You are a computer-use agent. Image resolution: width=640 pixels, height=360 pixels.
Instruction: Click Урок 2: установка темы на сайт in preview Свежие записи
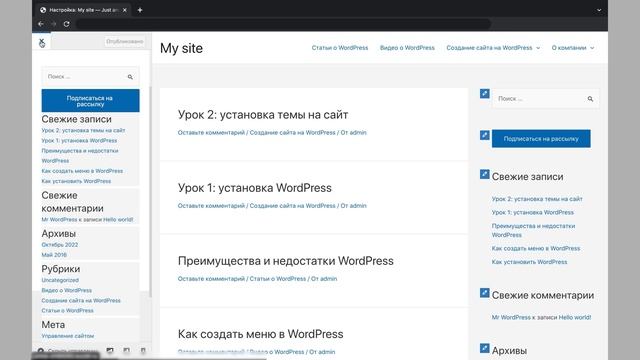(x=537, y=199)
